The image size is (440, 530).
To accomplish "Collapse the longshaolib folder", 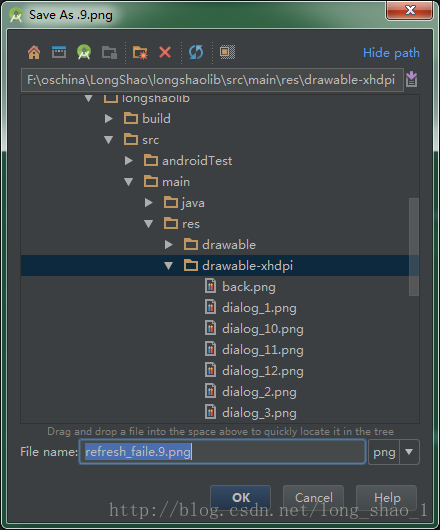I will coord(89,98).
